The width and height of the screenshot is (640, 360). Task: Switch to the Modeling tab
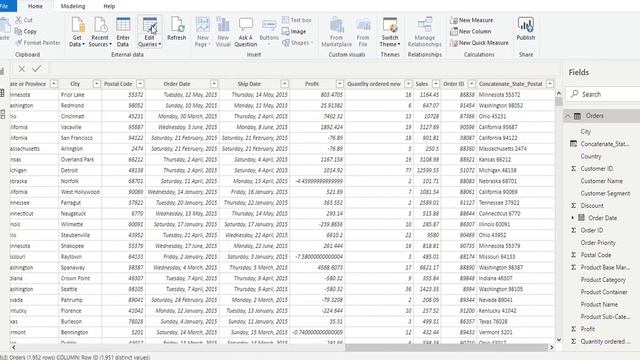[x=73, y=6]
